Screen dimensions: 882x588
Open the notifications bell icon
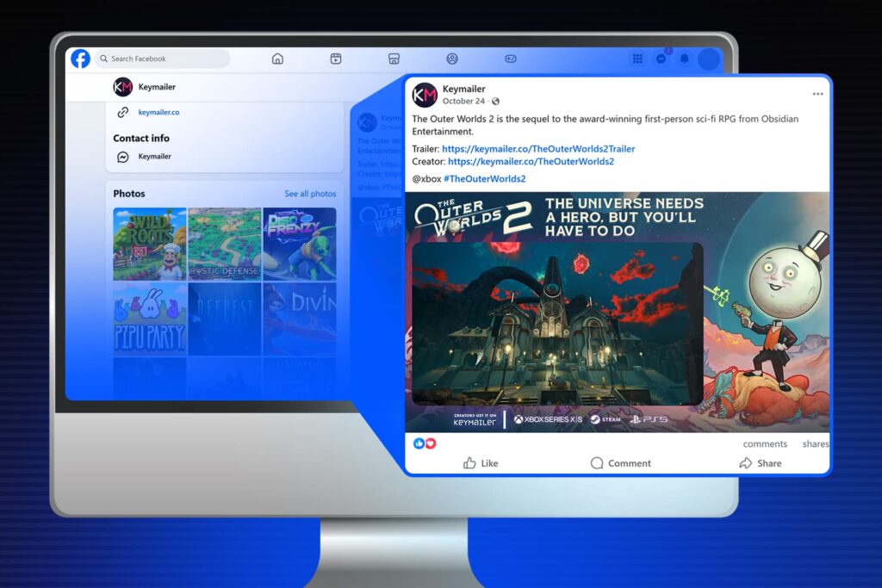pyautogui.click(x=685, y=59)
